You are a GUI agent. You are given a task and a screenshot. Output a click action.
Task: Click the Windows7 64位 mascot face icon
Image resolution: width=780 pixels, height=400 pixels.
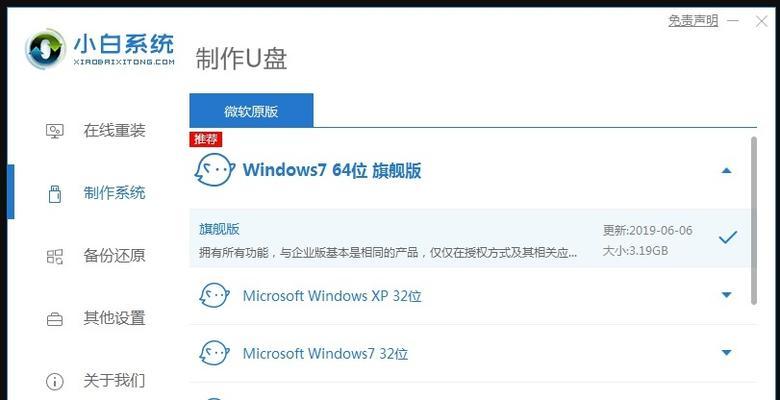click(x=214, y=170)
